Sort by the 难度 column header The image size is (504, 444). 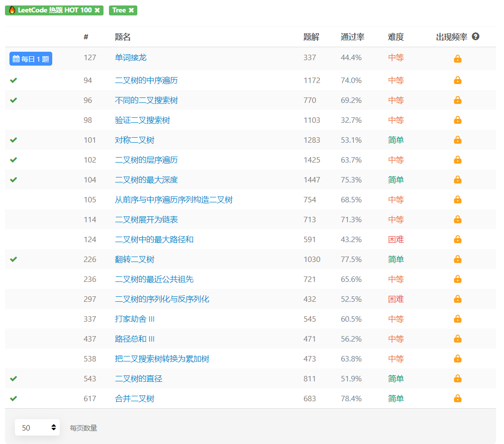396,37
